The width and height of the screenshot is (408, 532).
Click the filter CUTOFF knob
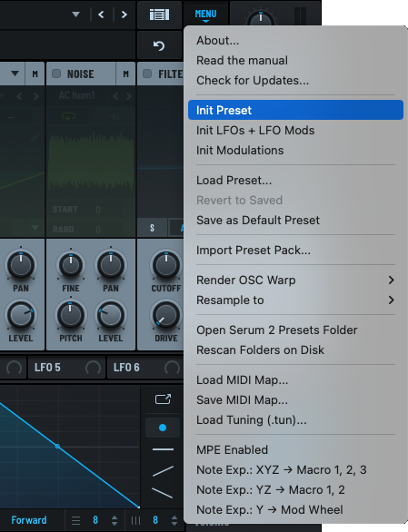pos(166,264)
